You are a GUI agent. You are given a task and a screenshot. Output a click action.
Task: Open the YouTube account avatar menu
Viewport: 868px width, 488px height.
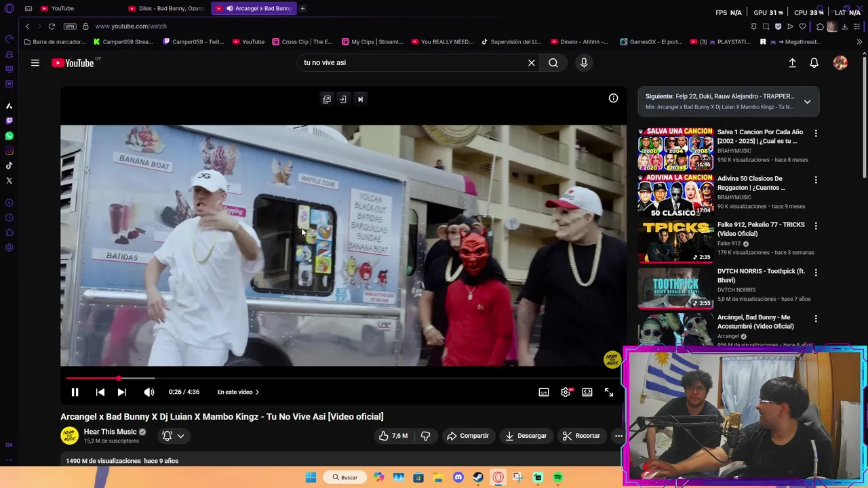[x=840, y=63]
